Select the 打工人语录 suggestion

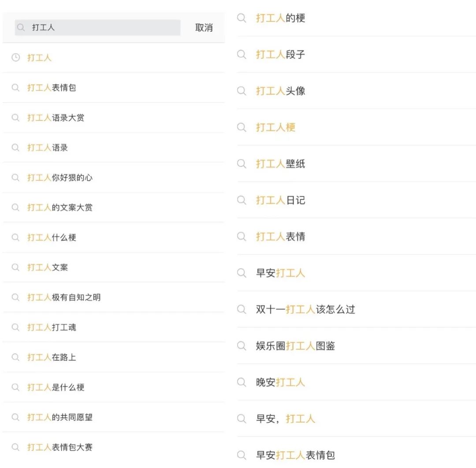(x=48, y=148)
